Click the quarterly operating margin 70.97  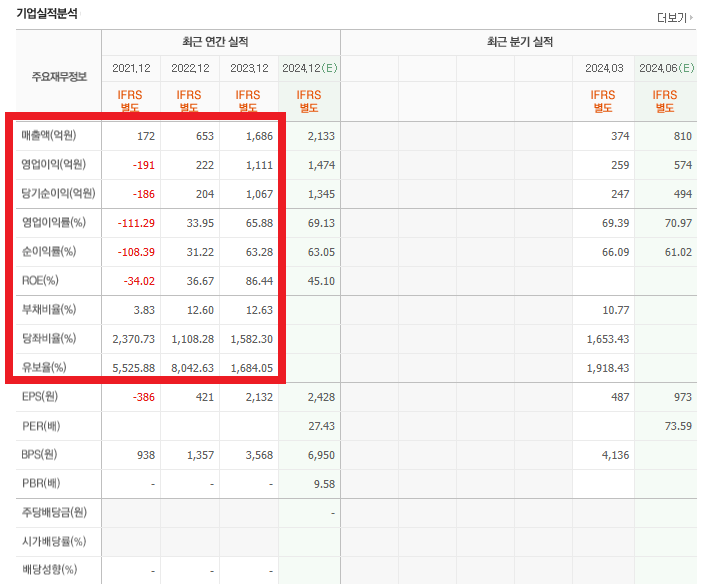pos(678,223)
